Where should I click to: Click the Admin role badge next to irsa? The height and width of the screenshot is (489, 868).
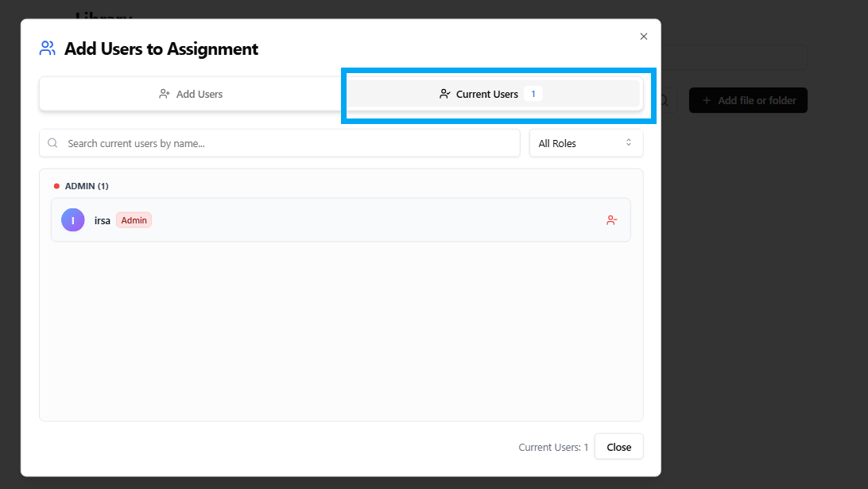click(x=134, y=220)
